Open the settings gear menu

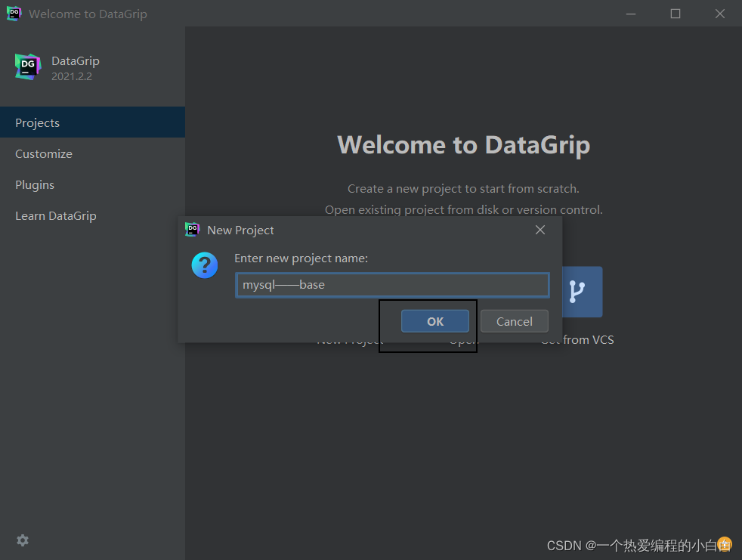click(23, 540)
